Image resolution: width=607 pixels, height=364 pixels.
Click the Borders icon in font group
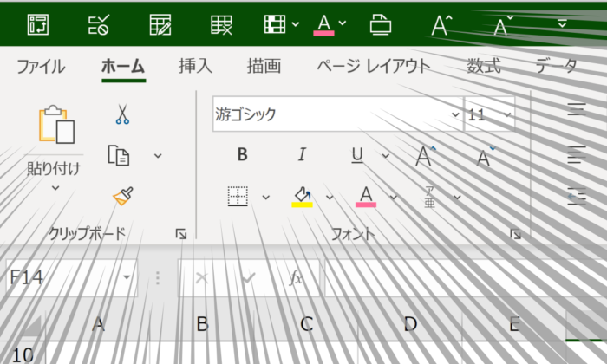[238, 197]
